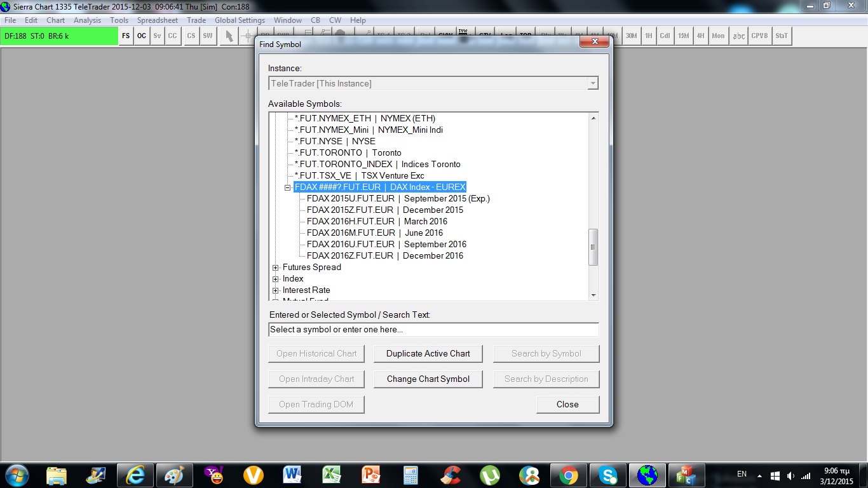Select the abc text tool

point(739,36)
